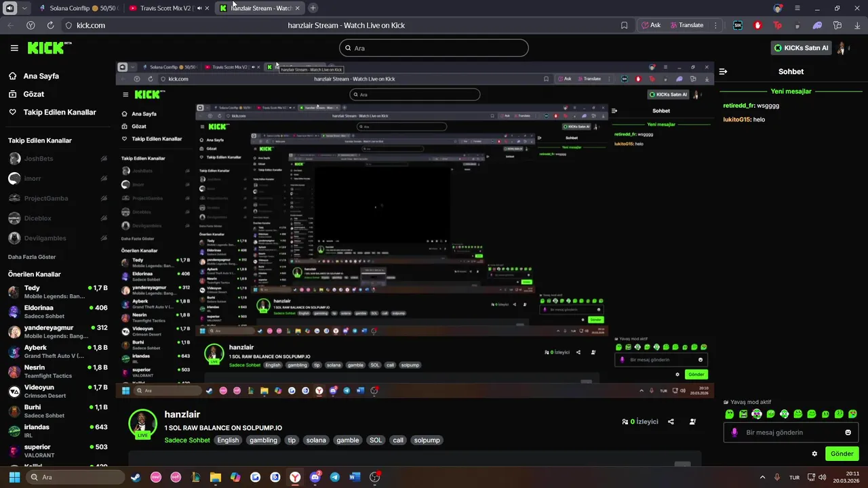Open Eldorinaa recommended channel
Image resolution: width=868 pixels, height=488 pixels.
click(58, 312)
